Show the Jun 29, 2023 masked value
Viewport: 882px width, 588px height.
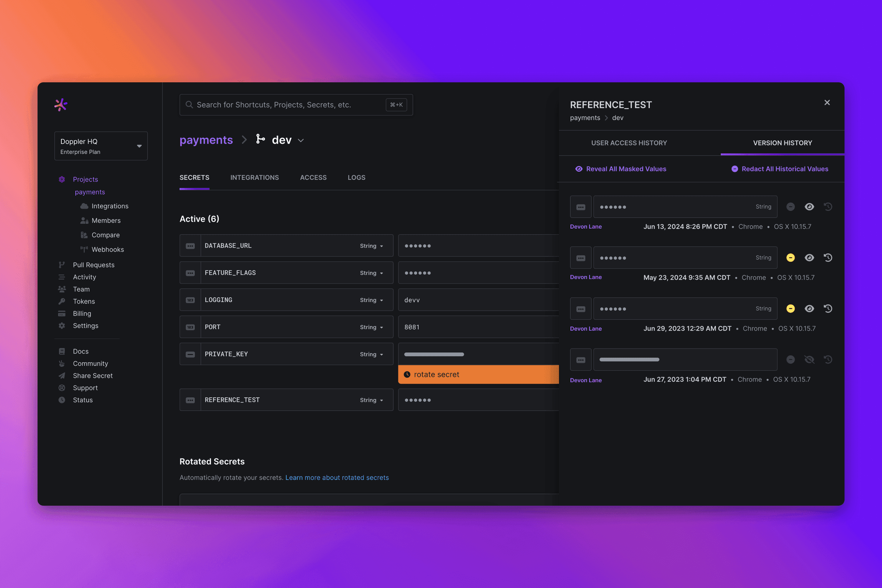point(809,309)
